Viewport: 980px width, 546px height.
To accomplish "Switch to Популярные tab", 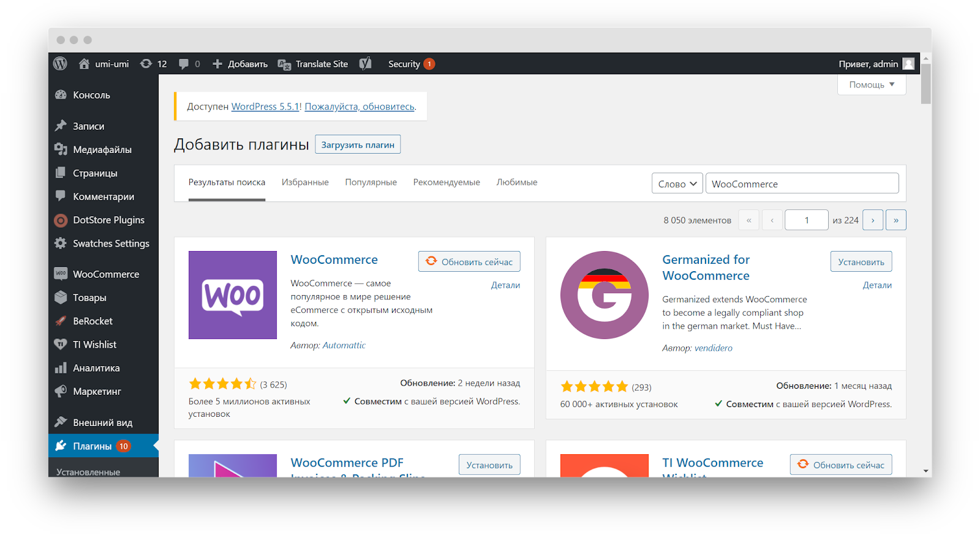I will (371, 182).
